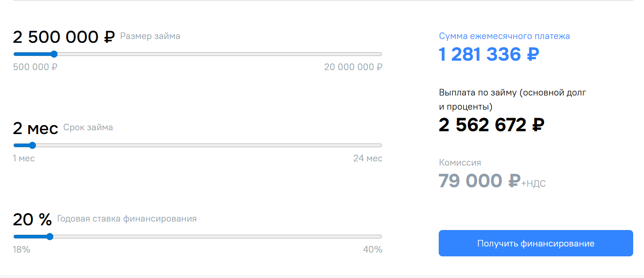The height and width of the screenshot is (278, 644).
Task: Click the "20 000 000 ₽" maximum amount label
Action: 353,67
